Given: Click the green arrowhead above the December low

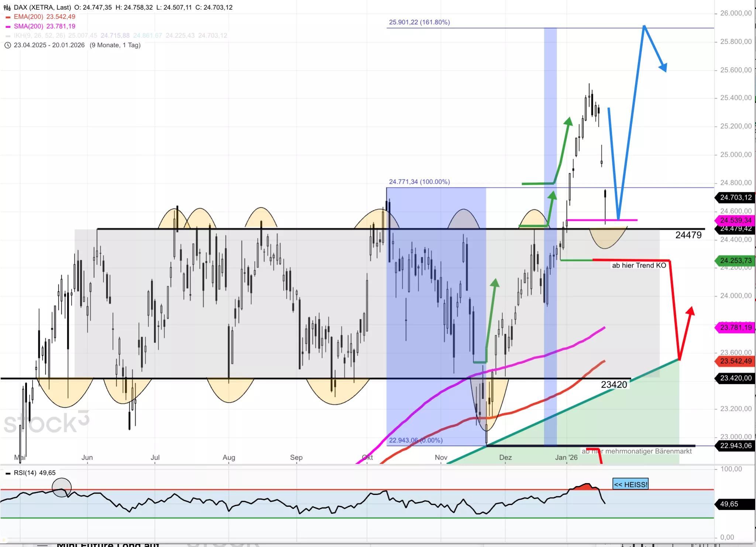Looking at the screenshot, I should 495,283.
